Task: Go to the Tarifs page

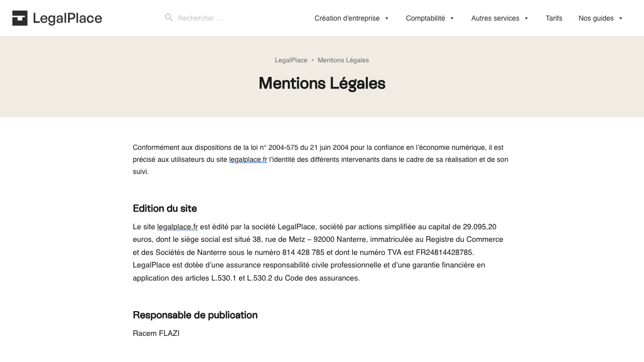Action: click(554, 18)
